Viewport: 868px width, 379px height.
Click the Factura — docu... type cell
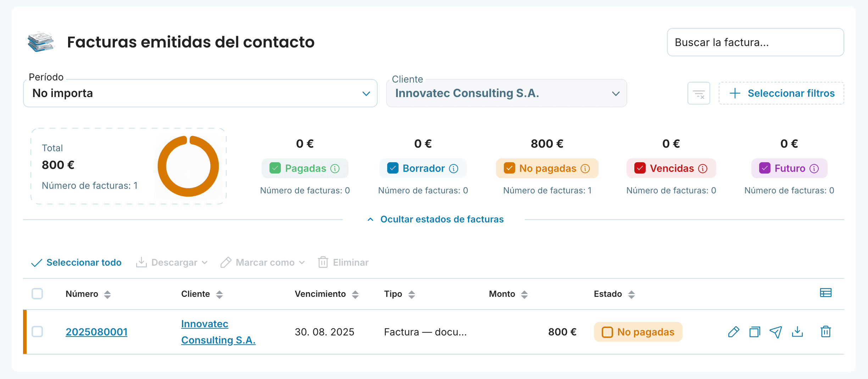pos(425,332)
